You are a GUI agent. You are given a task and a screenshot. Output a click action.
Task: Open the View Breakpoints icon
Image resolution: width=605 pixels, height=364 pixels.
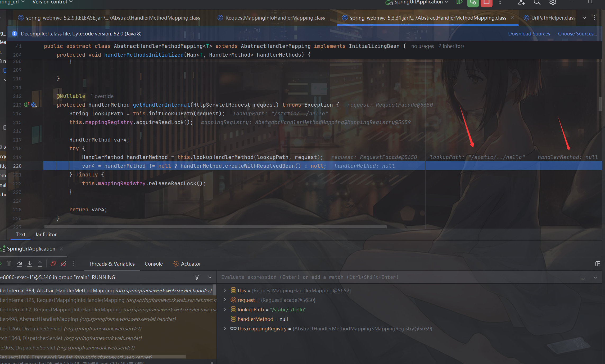point(53,264)
